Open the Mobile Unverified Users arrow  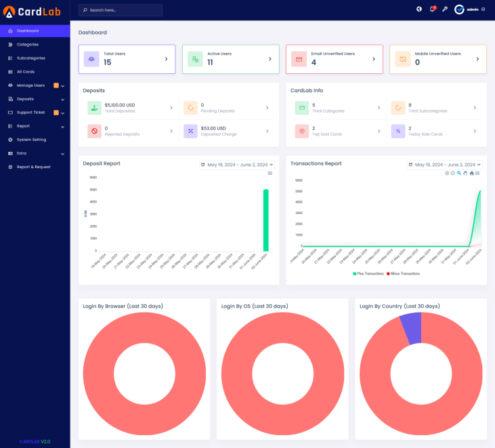477,59
